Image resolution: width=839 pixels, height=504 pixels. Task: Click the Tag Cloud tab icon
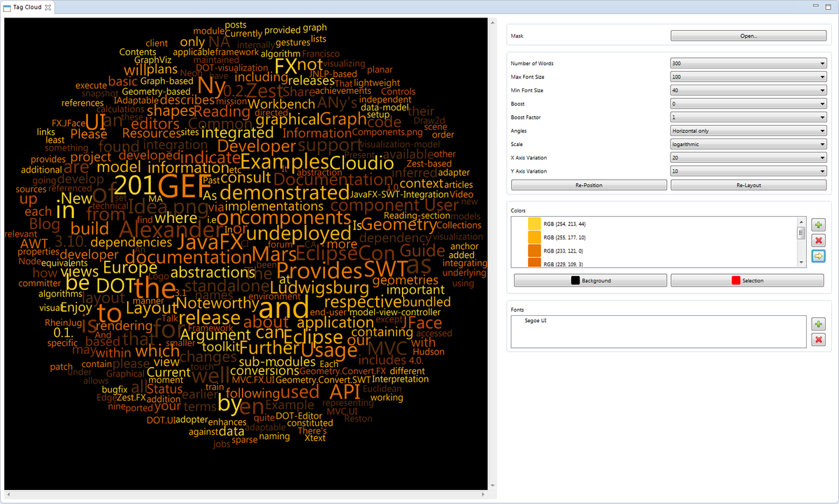(8, 8)
